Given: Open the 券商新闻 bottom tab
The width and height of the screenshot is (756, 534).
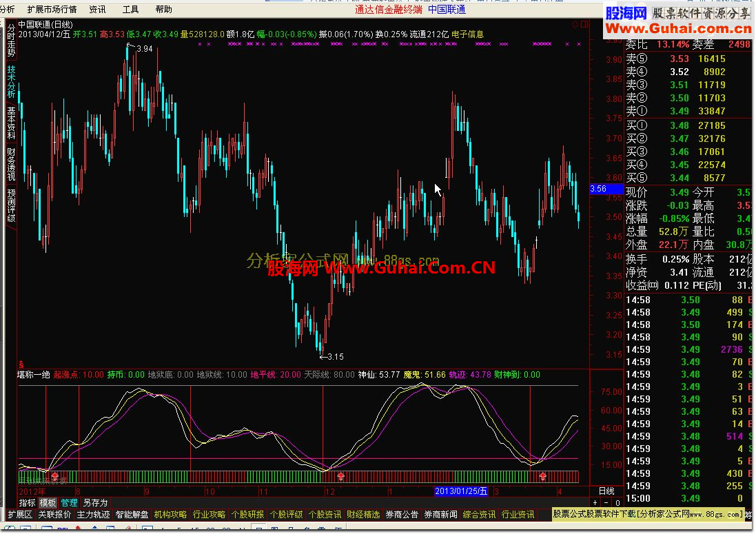Looking at the screenshot, I should (x=440, y=515).
